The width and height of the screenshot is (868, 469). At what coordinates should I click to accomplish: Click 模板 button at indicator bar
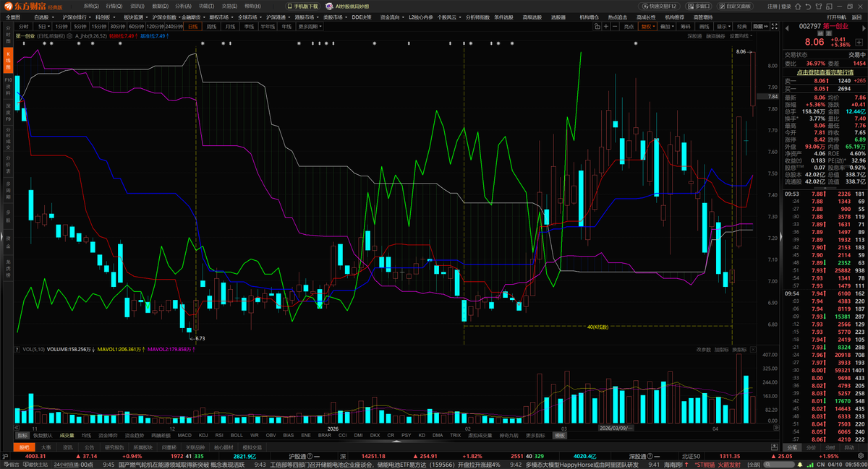pos(560,435)
